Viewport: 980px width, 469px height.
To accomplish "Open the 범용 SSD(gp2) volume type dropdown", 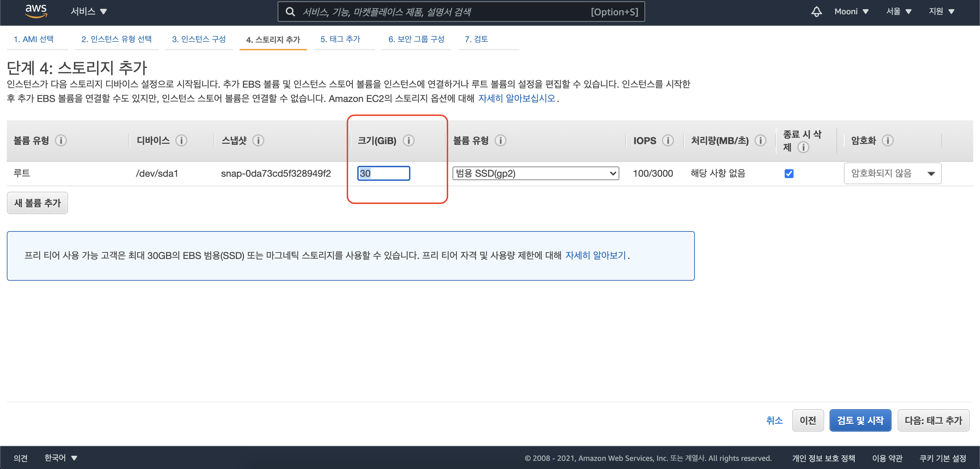I will [x=535, y=174].
